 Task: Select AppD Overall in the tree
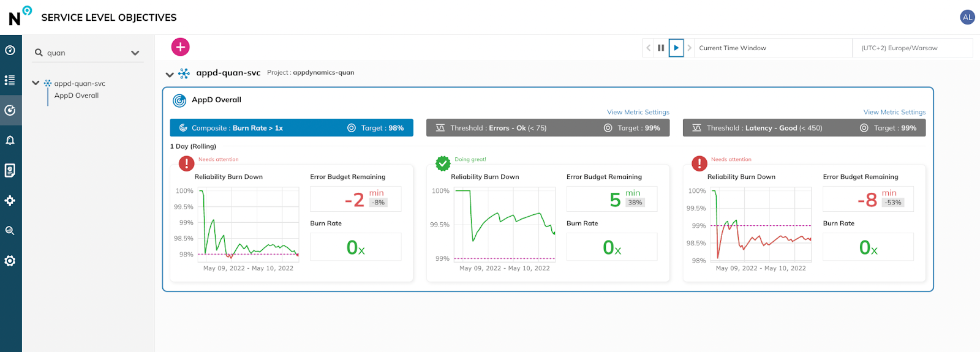point(77,95)
